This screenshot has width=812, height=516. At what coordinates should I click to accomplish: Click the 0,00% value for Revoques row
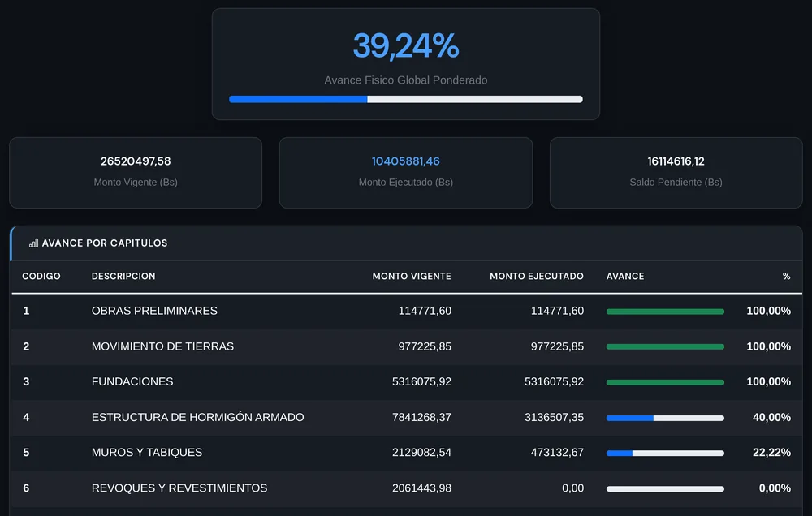[x=775, y=488]
